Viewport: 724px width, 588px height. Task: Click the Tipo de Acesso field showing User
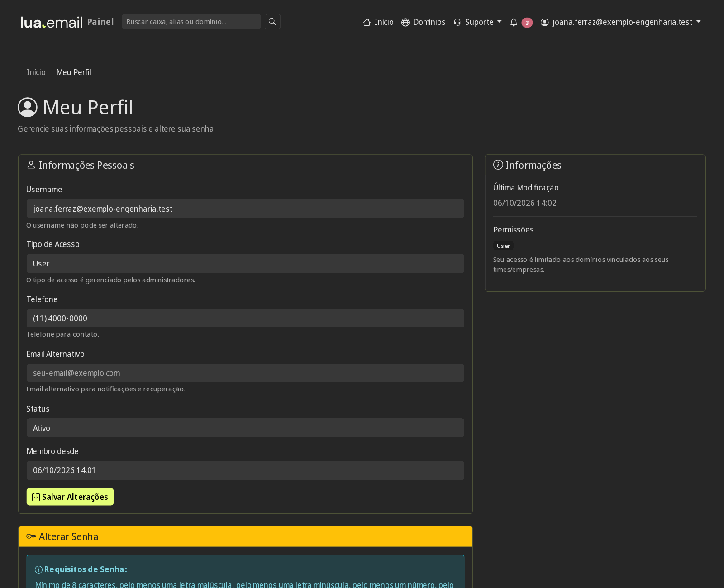(x=245, y=263)
